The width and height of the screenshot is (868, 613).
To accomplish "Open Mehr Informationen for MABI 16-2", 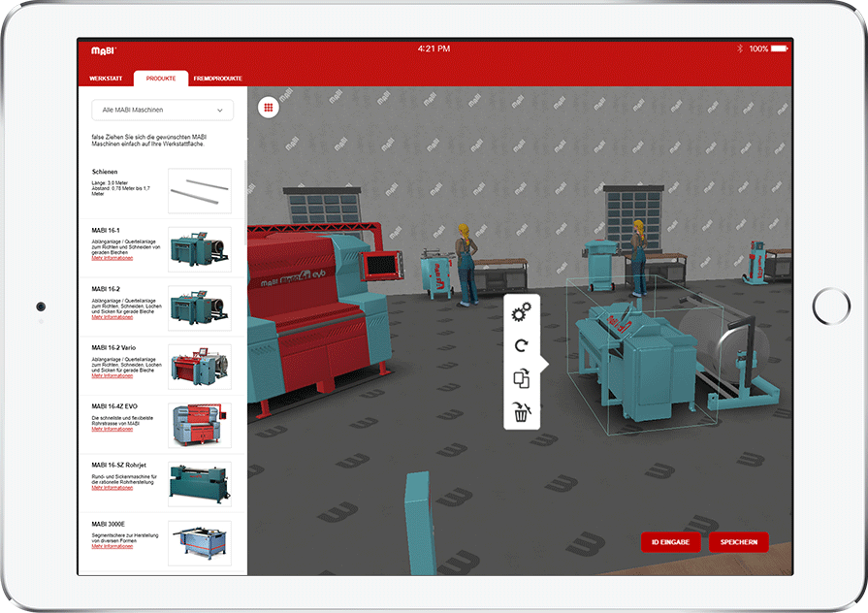I will (x=112, y=317).
